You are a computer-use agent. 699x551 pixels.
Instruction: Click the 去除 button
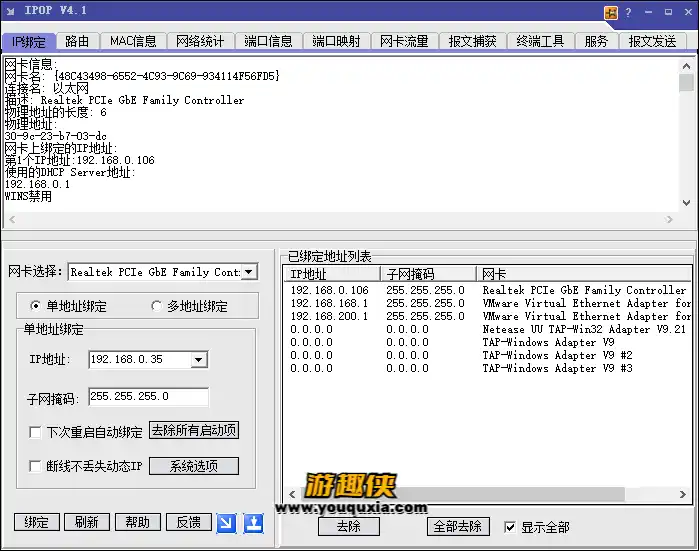(349, 526)
